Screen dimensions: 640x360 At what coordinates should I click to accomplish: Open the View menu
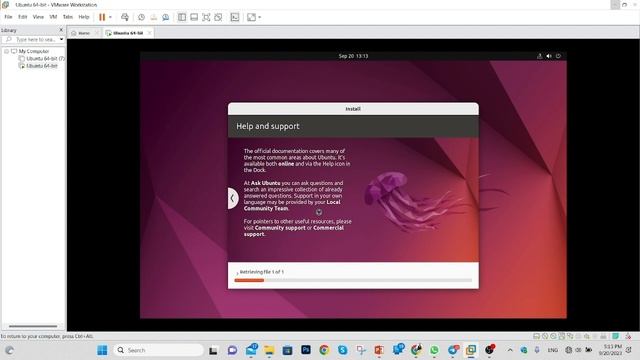(38, 17)
